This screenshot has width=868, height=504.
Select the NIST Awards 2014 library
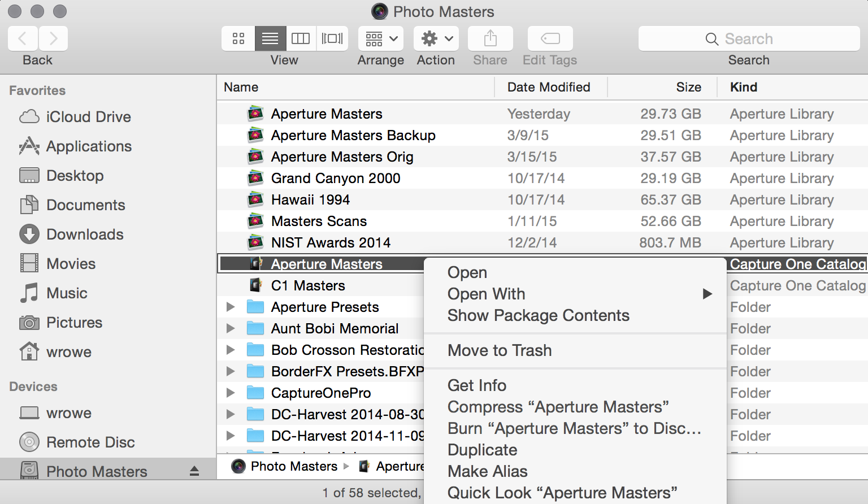[542, 243]
